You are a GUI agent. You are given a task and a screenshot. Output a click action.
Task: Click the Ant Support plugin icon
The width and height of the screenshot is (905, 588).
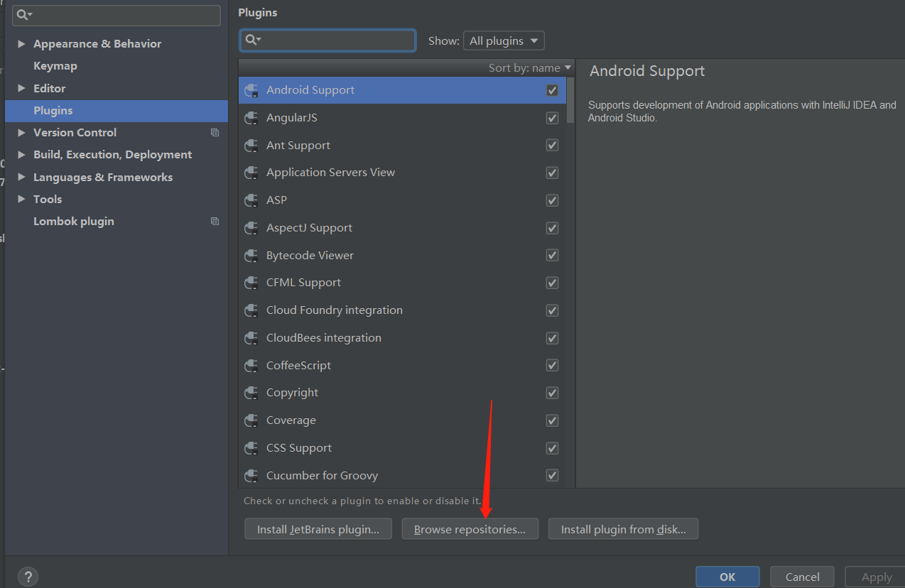coord(251,146)
